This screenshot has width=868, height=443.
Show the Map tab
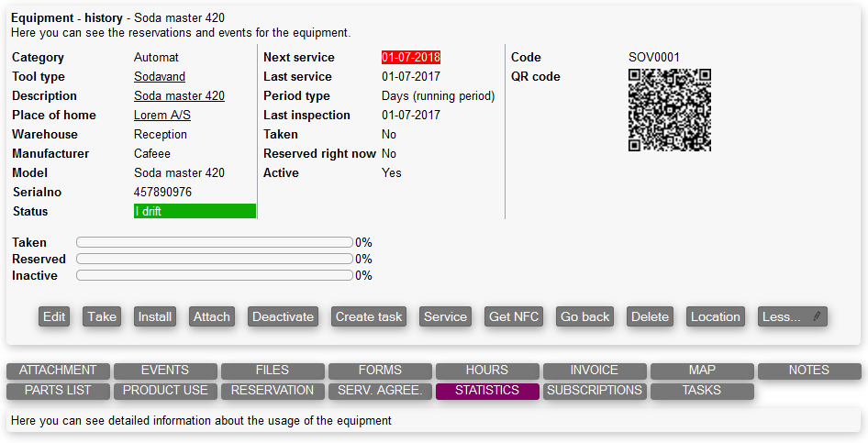702,371
